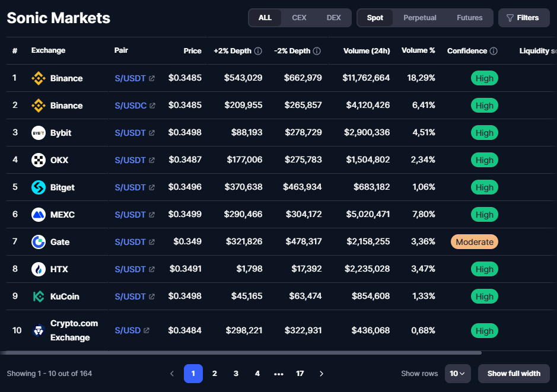Click the Moderate confidence badge for Gate
This screenshot has height=392, width=557.
point(475,242)
